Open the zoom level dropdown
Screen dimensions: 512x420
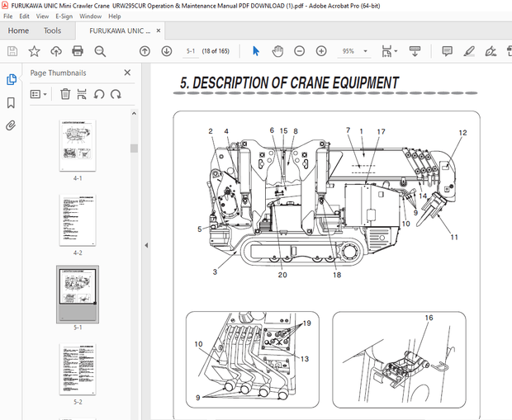[x=365, y=51]
